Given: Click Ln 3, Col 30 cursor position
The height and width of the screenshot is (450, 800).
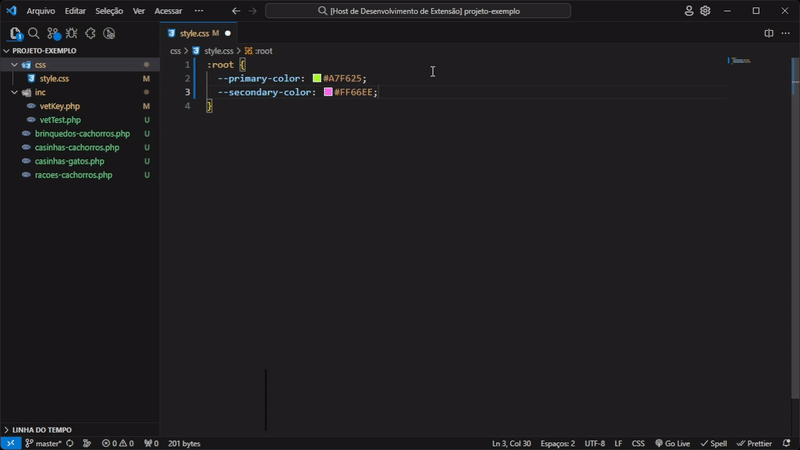Looking at the screenshot, I should (511, 443).
